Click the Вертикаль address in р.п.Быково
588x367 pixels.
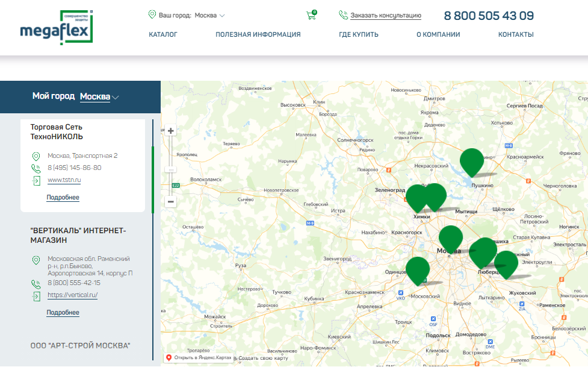pos(90,266)
